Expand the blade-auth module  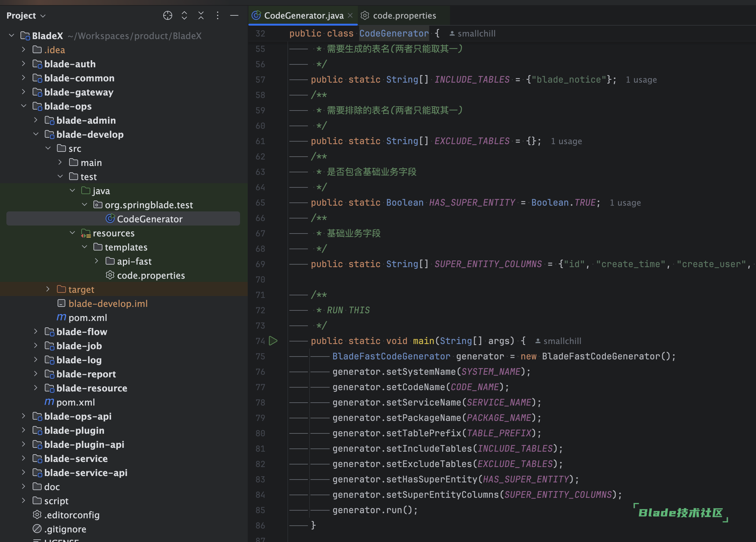pyautogui.click(x=24, y=63)
